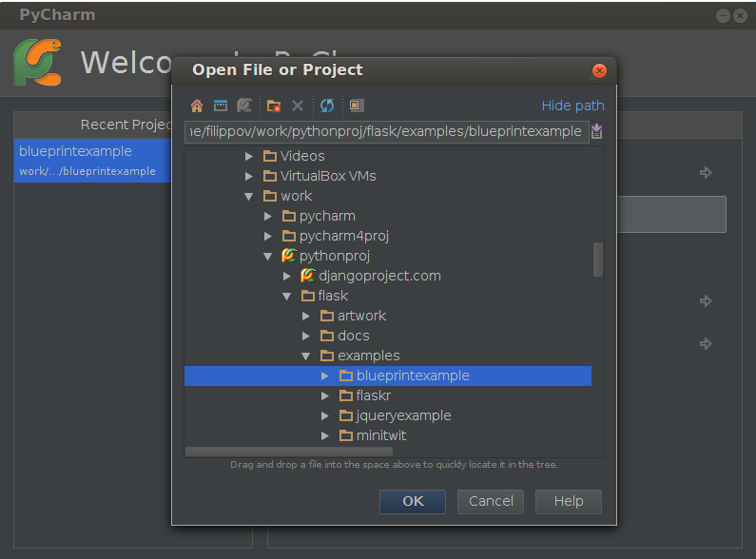This screenshot has width=756, height=559.
Task: Click the New Folder icon
Action: [274, 106]
